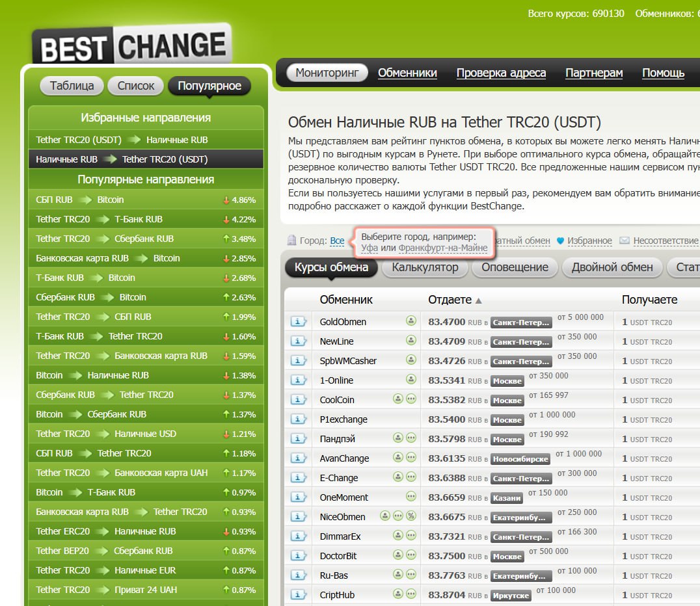Click the chat bubble badge next to CoolCoin
Viewport: 700px width, 606px height.
[411, 399]
